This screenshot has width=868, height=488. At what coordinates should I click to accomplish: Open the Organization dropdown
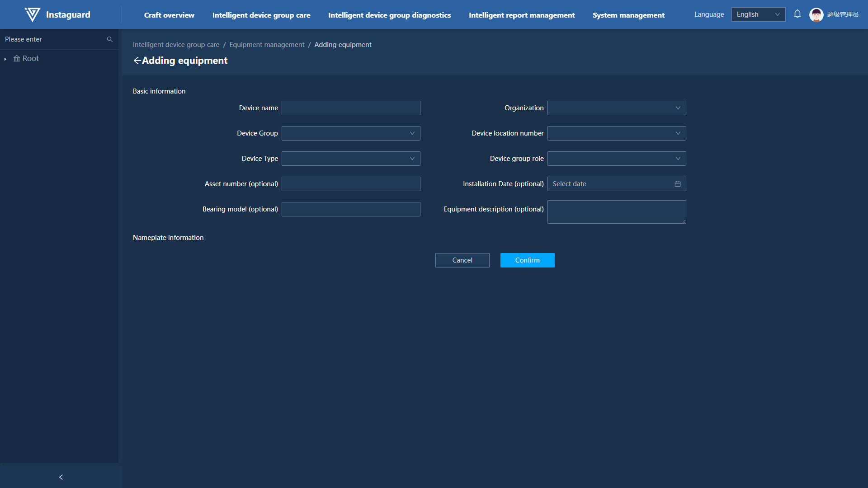coord(616,108)
